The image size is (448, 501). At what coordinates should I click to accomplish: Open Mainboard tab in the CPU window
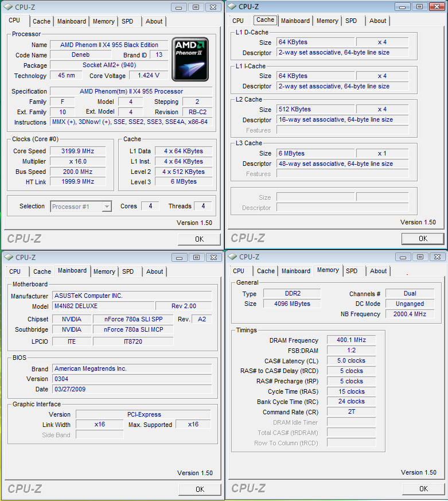click(x=72, y=21)
